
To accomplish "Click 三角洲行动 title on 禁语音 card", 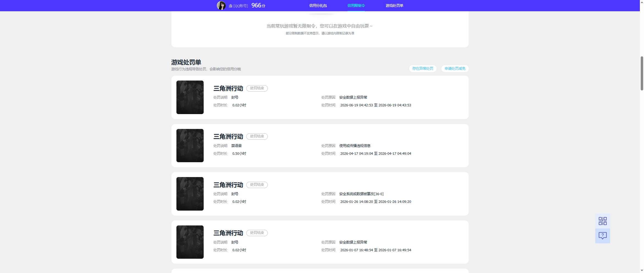I will click(228, 137).
